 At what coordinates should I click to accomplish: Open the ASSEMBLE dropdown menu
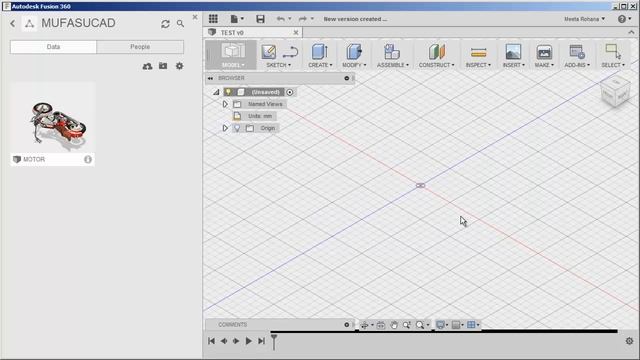pyautogui.click(x=393, y=65)
